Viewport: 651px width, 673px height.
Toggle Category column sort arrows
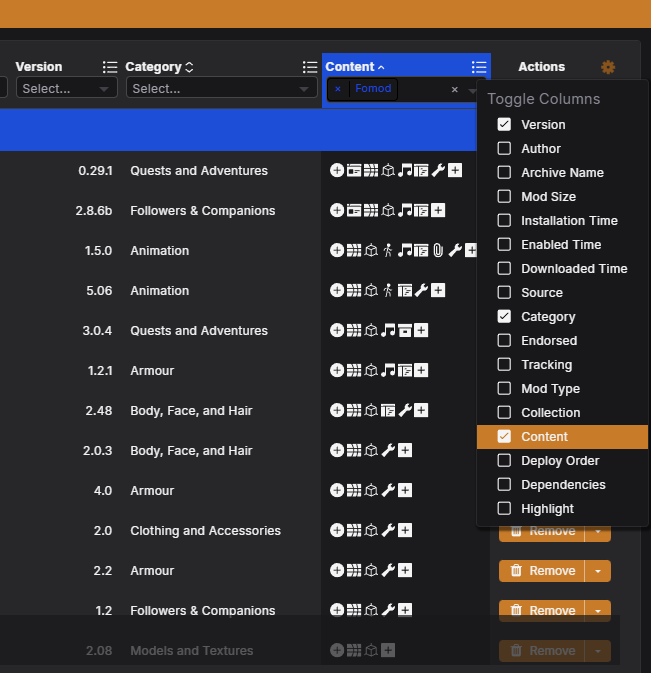point(189,67)
